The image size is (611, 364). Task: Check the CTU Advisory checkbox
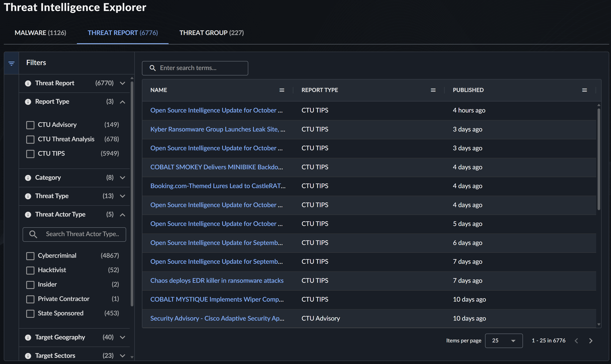[x=30, y=125]
